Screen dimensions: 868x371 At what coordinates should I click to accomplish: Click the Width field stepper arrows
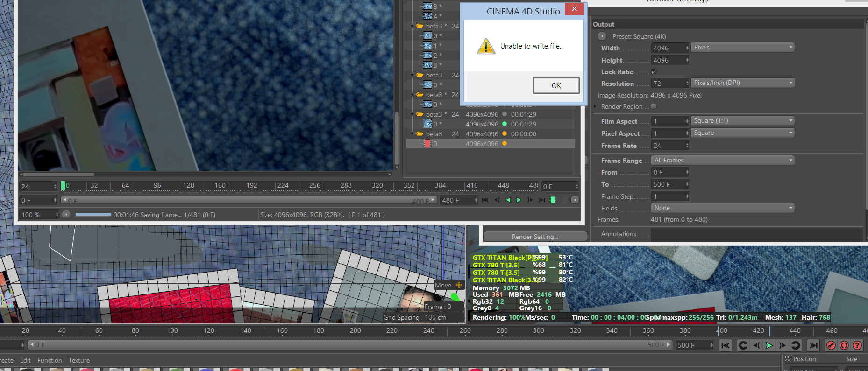click(687, 48)
